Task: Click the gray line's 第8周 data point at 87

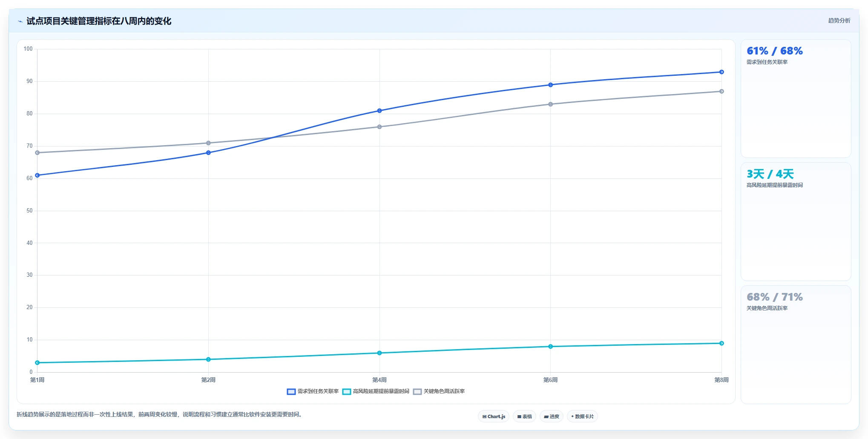Action: coord(721,92)
